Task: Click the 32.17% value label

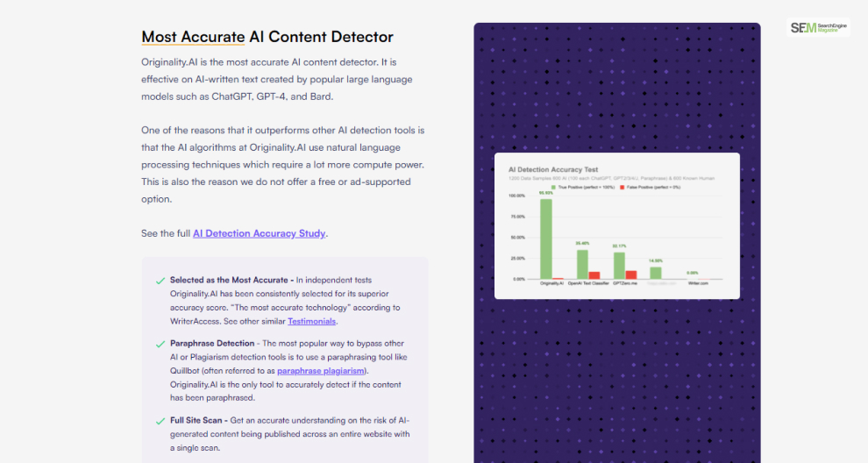Action: coord(620,246)
